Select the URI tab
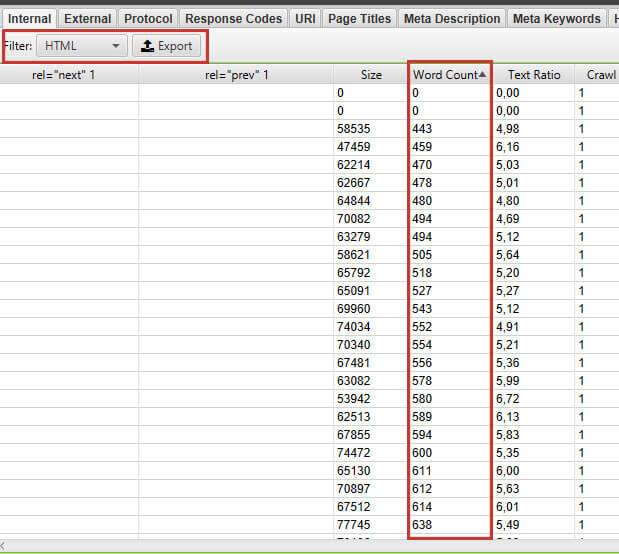Screen dimensions: 619x554 (305, 19)
